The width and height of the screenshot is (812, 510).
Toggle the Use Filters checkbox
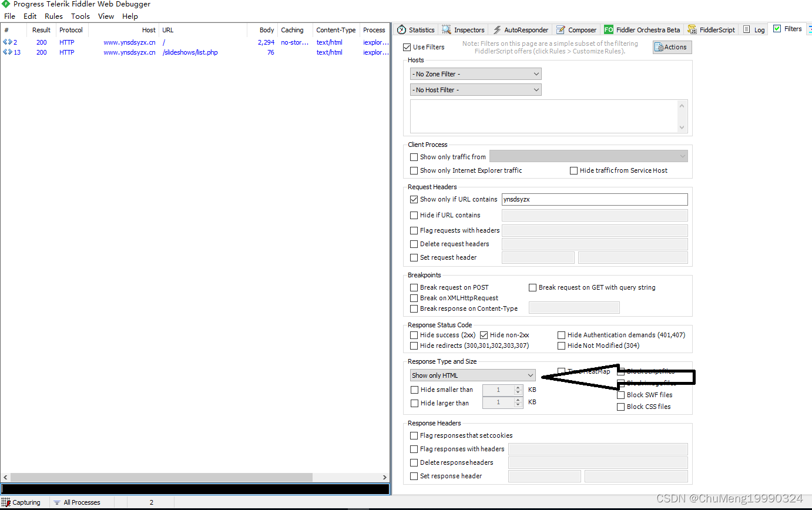(407, 47)
